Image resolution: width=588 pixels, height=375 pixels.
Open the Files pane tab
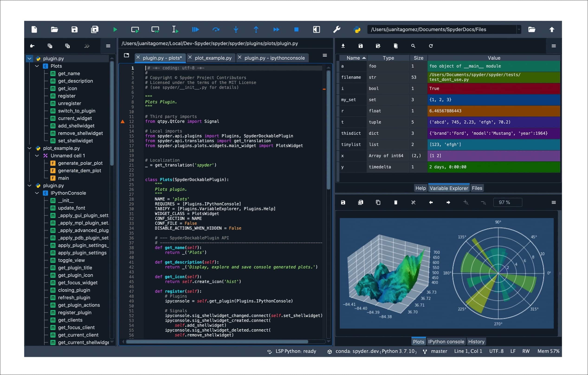[477, 188]
